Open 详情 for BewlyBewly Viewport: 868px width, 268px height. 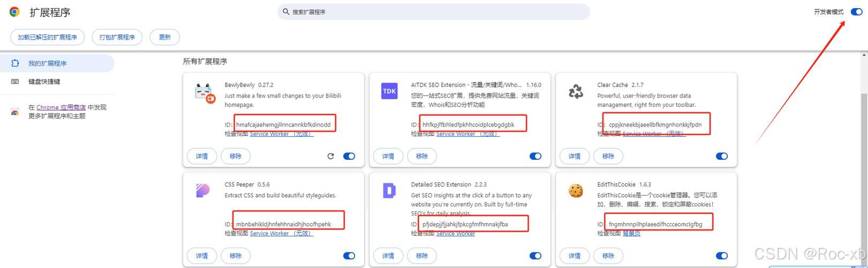click(202, 156)
